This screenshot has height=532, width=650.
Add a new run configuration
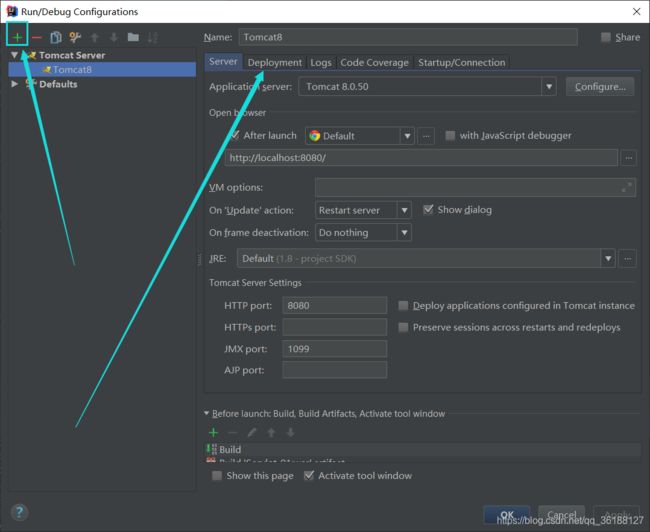point(17,37)
